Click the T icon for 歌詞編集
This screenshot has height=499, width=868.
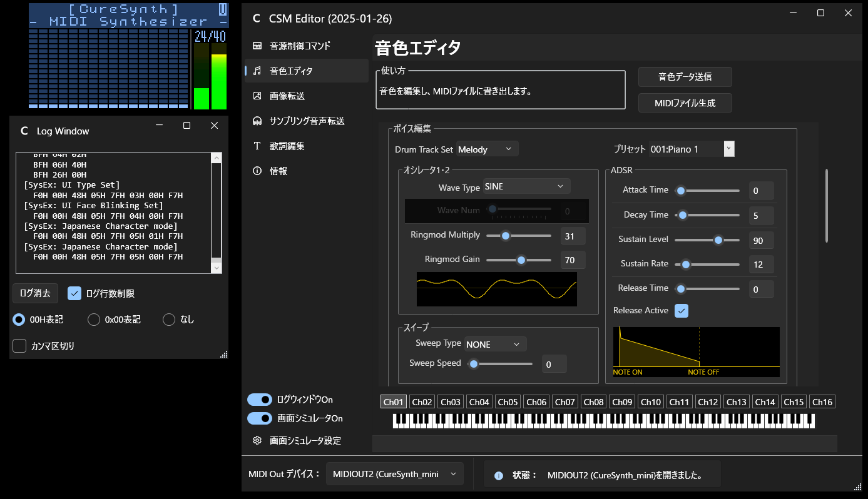tap(257, 146)
